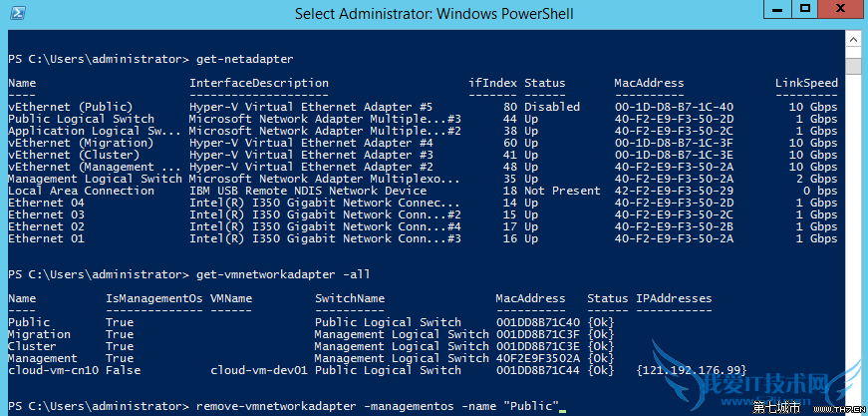Viewport: 868px width, 416px height.
Task: Open the PowerShell window system menu icon
Action: pyautogui.click(x=14, y=14)
